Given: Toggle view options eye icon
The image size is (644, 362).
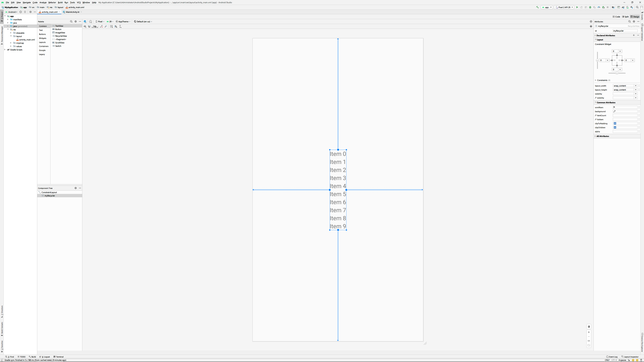Looking at the screenshot, I should 85,26.
